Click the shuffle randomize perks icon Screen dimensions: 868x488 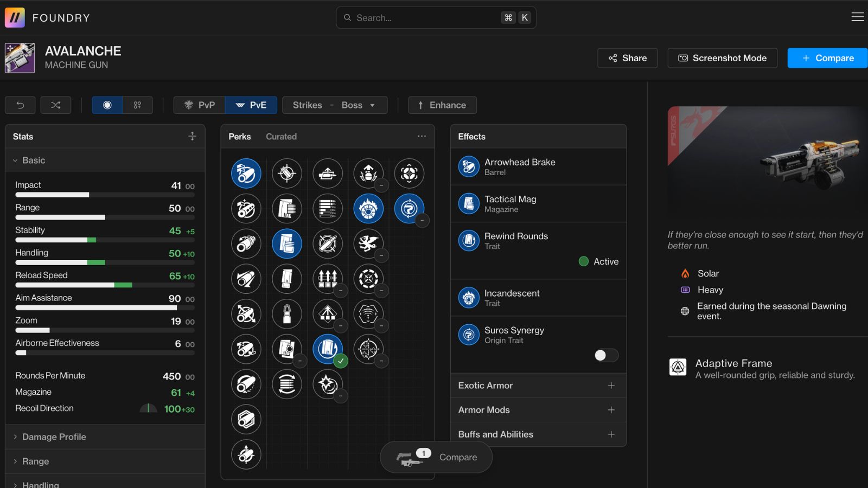(x=56, y=105)
